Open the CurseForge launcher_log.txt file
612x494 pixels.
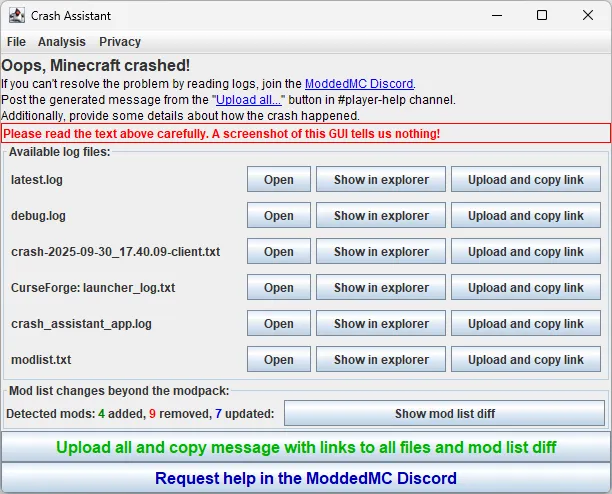pos(279,288)
